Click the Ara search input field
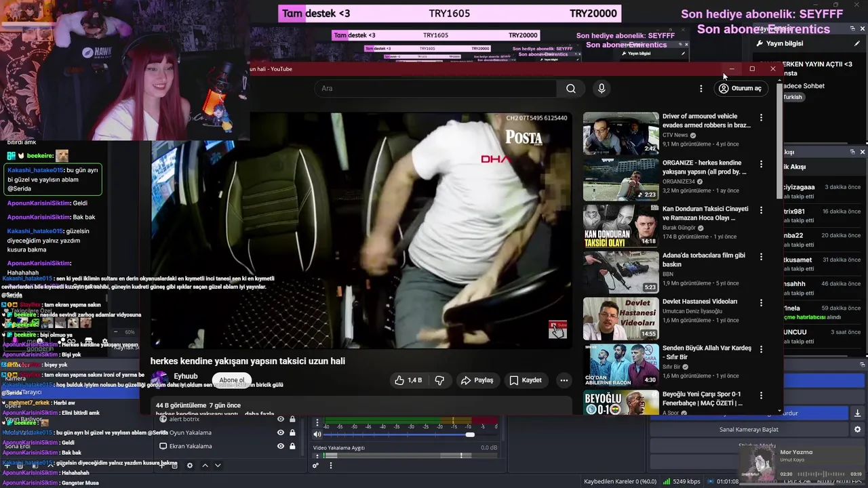The height and width of the screenshot is (488, 868). click(x=435, y=88)
